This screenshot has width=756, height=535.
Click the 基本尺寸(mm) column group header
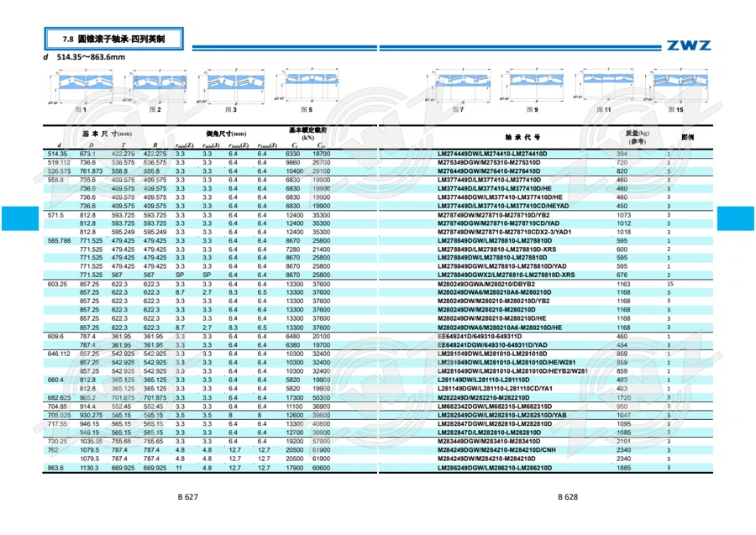click(107, 134)
